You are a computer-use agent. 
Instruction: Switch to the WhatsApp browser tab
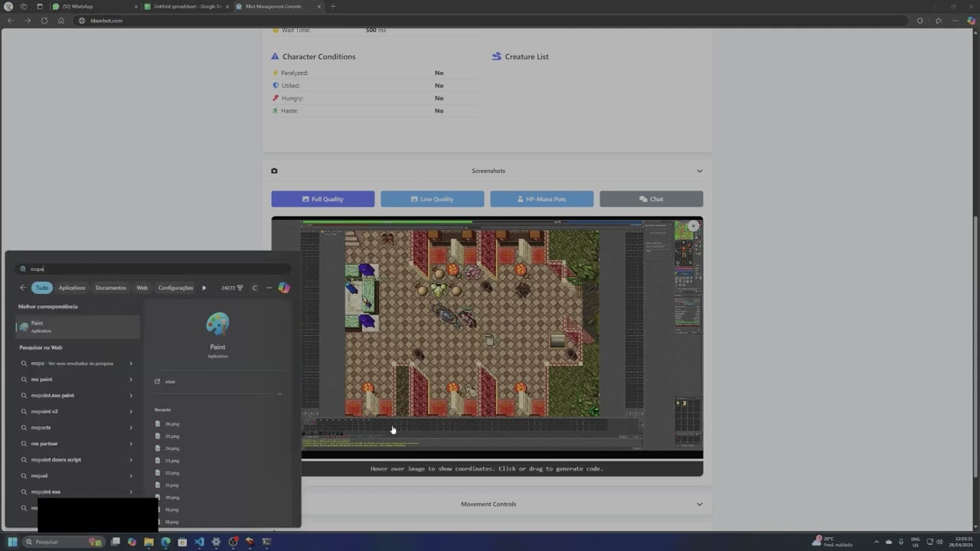(x=95, y=6)
